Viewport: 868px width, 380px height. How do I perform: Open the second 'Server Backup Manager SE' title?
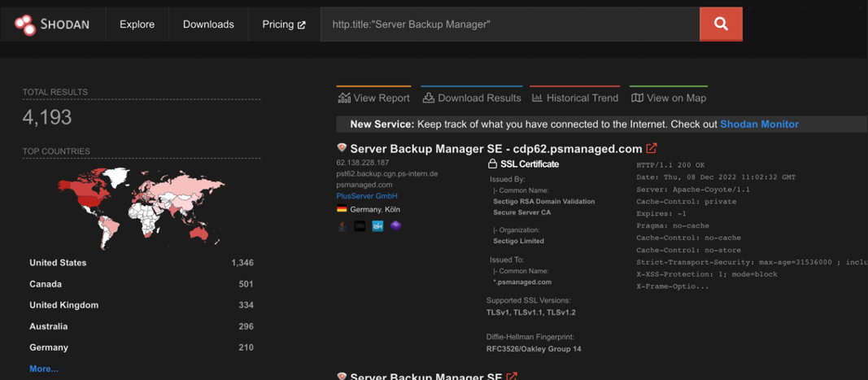point(426,377)
